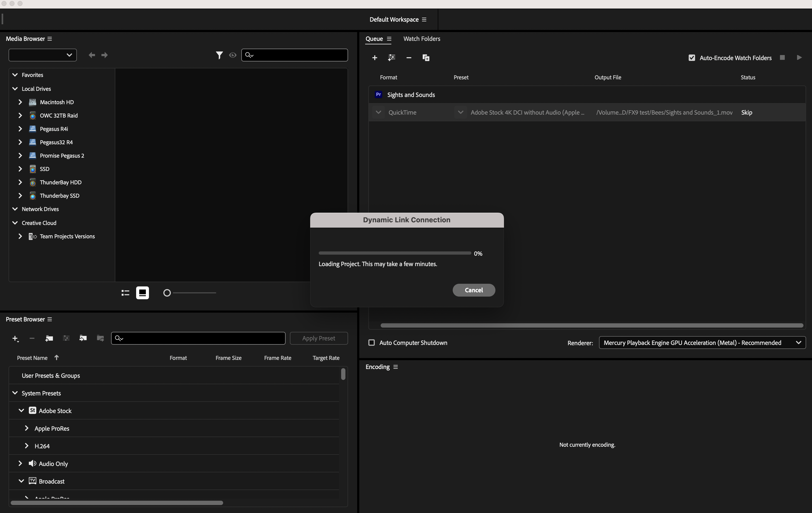Click Apply Preset button in Preset Browser

tap(318, 338)
